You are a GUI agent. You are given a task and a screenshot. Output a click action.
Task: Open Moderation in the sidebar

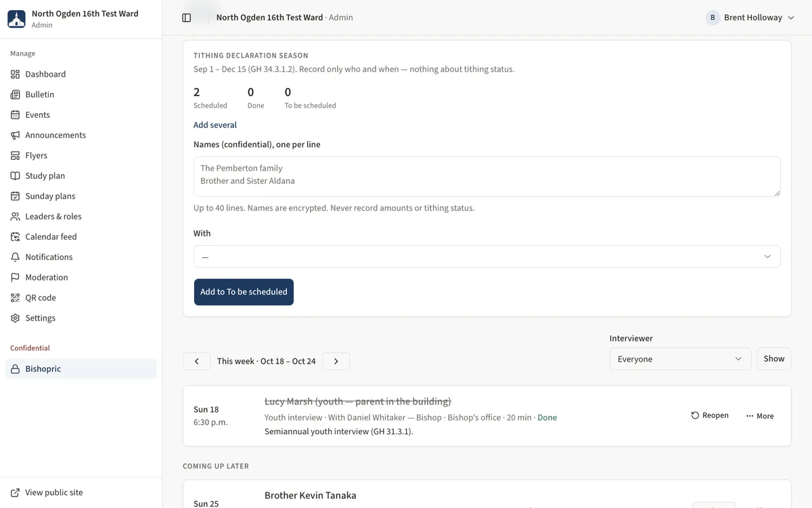(81, 278)
